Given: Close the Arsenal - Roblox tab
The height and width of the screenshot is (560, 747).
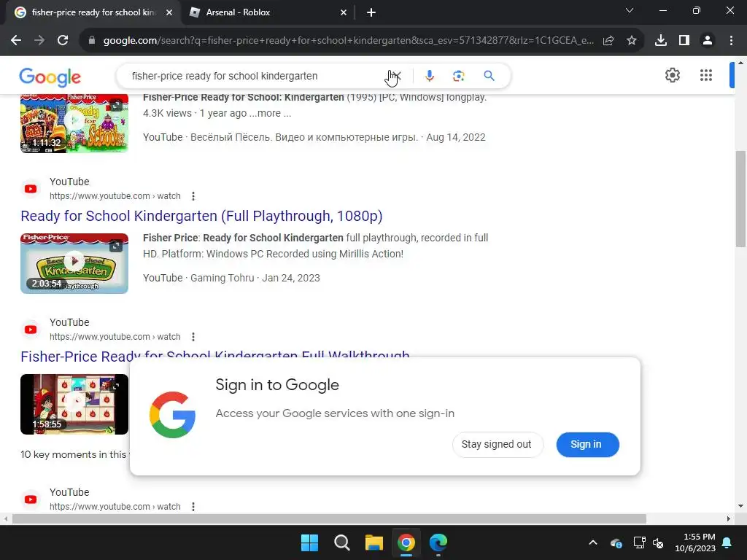Looking at the screenshot, I should point(344,13).
